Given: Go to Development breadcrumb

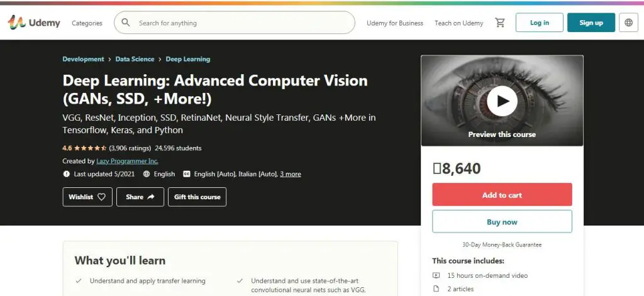Looking at the screenshot, I should pos(83,59).
